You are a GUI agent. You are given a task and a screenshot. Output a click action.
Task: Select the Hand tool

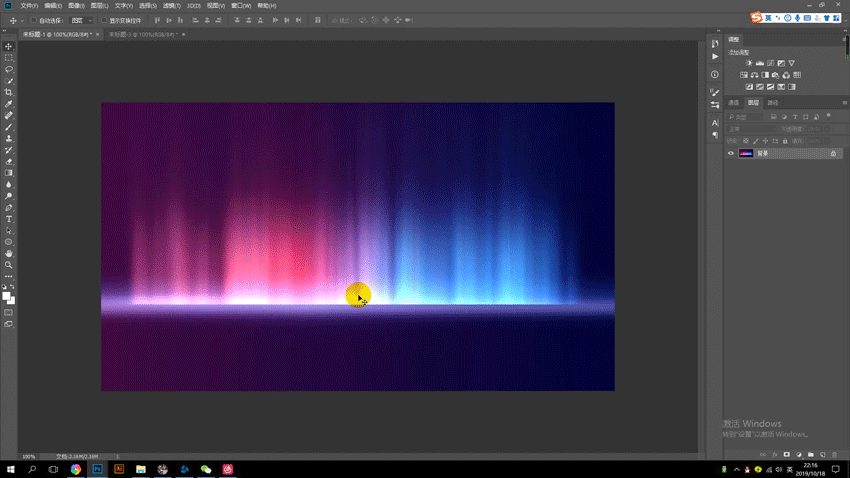tap(9, 254)
